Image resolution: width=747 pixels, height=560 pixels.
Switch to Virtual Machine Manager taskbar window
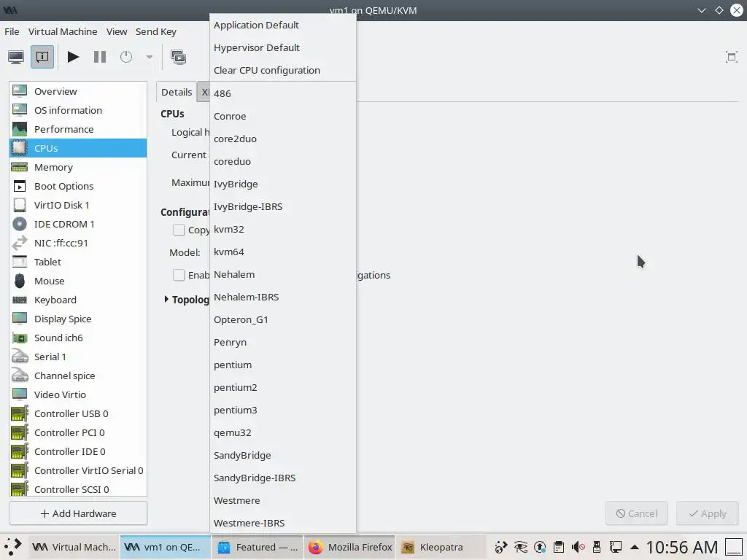(x=74, y=547)
